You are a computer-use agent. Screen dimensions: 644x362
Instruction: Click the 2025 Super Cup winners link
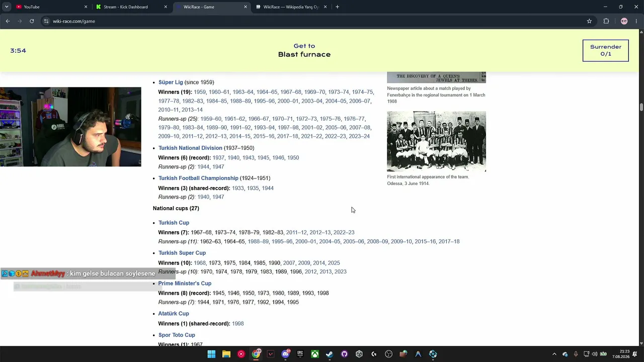coord(334,263)
